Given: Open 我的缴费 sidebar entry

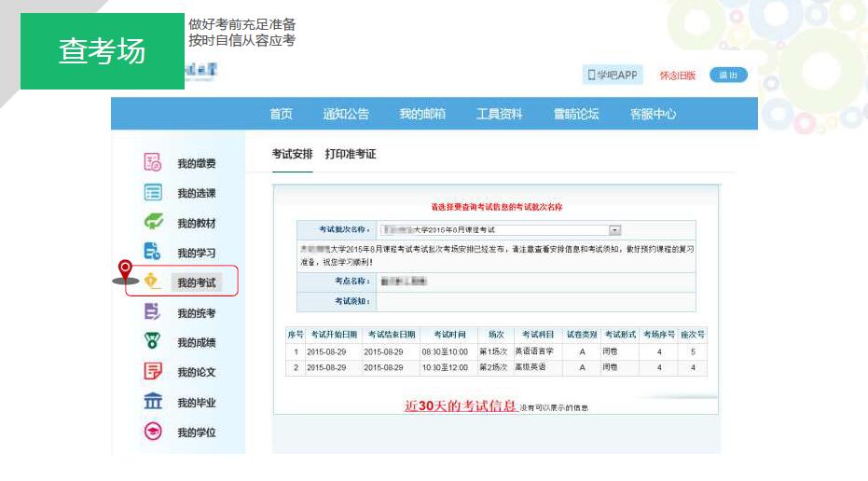Looking at the screenshot, I should [x=197, y=163].
